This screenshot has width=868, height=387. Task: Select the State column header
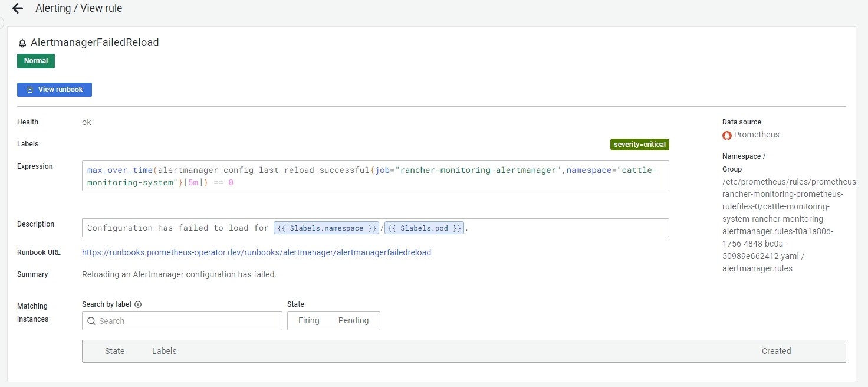coord(114,351)
